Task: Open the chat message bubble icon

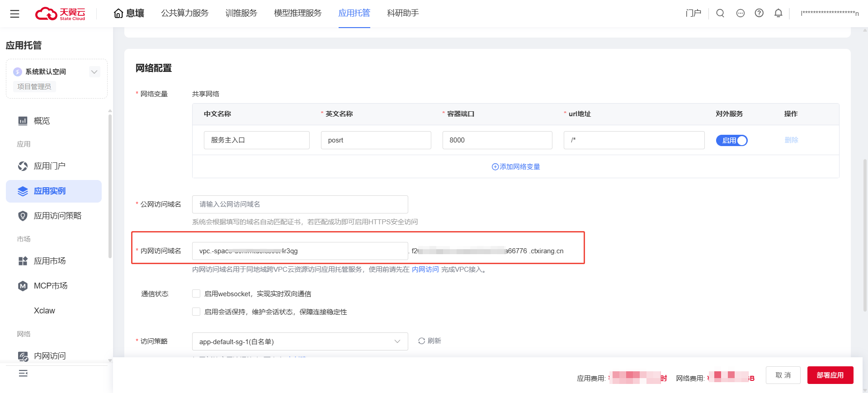Action: click(740, 13)
